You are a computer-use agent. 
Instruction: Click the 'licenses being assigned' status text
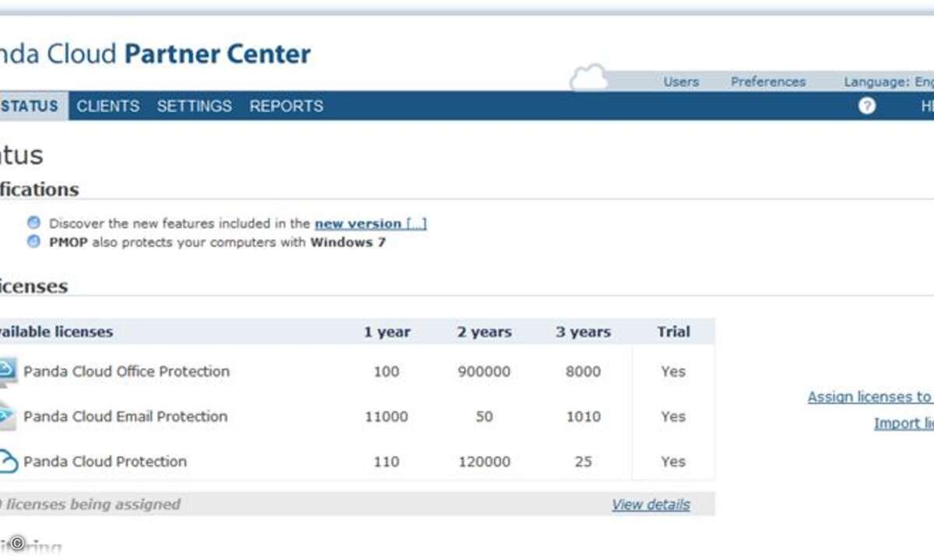click(x=90, y=504)
